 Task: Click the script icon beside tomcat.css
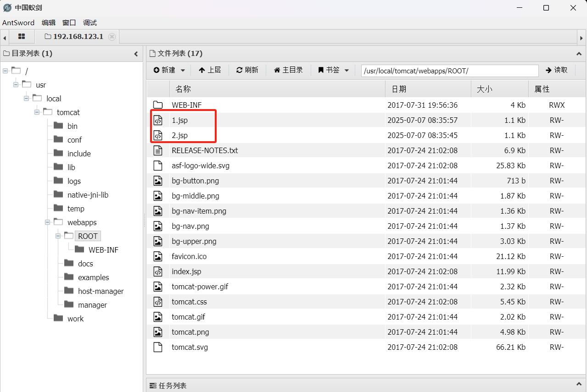pos(158,302)
